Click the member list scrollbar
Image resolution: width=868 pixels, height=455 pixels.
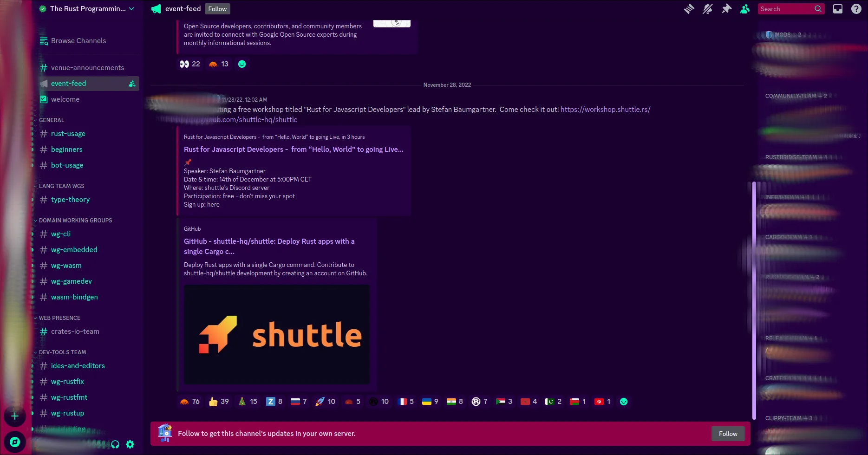754,301
